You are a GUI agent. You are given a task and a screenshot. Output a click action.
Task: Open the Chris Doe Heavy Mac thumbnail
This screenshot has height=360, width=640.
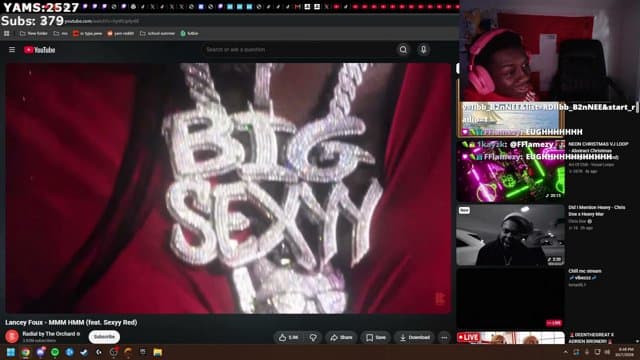click(510, 236)
